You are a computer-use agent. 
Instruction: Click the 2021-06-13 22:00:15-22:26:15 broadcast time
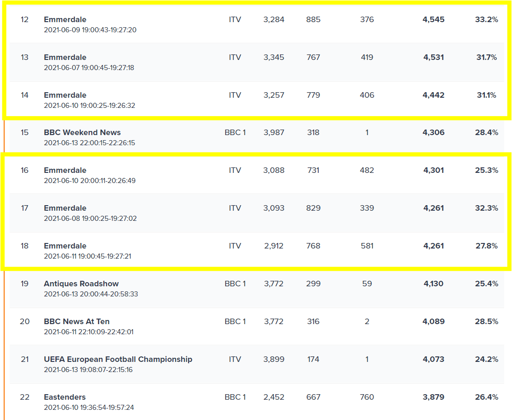click(89, 143)
